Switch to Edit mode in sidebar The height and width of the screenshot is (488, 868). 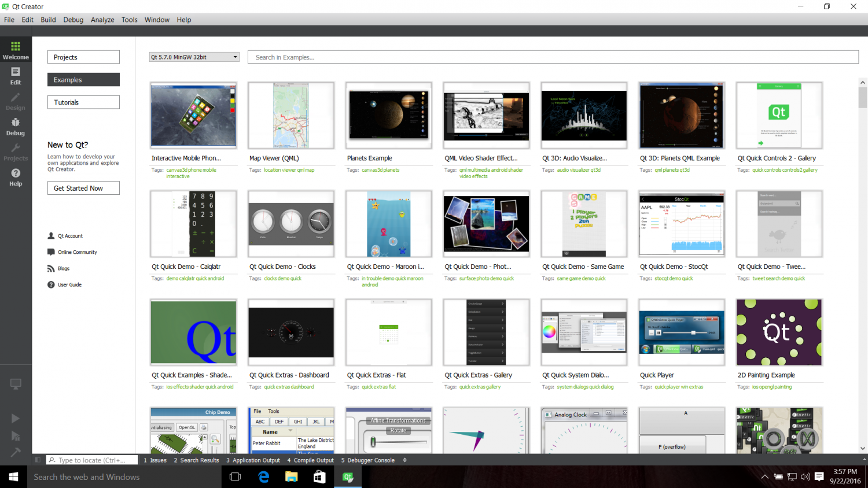[x=16, y=75]
